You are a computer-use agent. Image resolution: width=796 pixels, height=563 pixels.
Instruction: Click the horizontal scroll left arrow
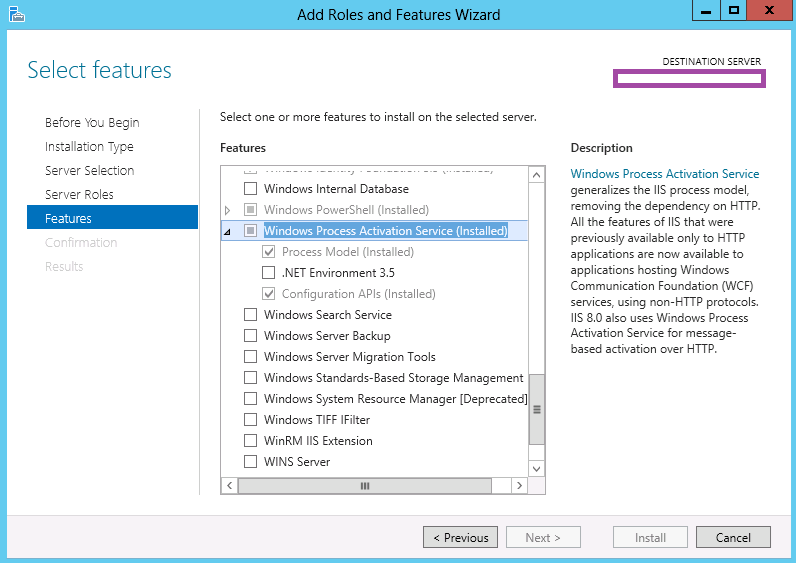[x=229, y=485]
